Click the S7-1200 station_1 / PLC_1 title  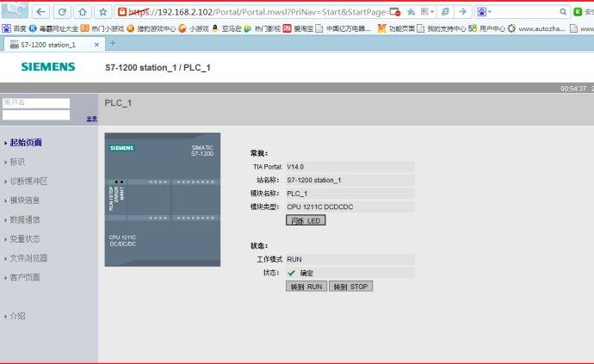pyautogui.click(x=158, y=67)
